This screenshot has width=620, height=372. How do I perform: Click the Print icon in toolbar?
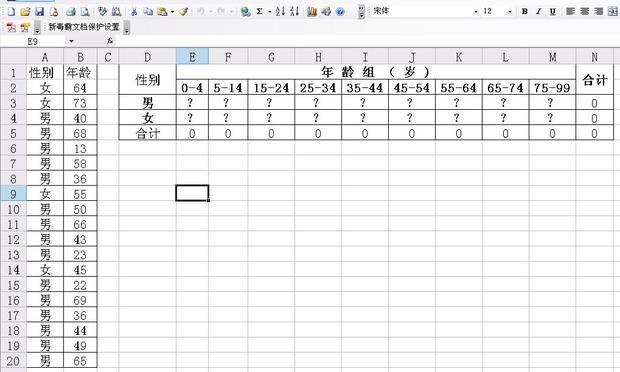click(71, 12)
